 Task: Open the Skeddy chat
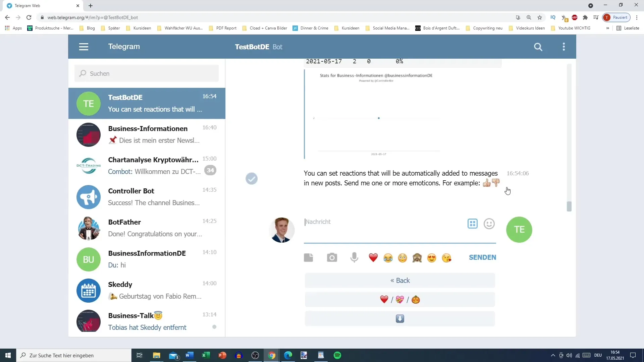pos(147,291)
